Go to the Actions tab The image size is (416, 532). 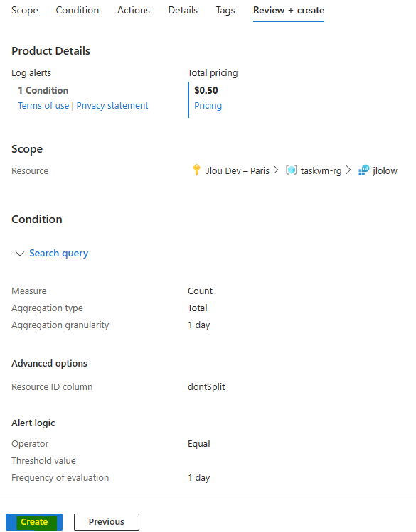tap(134, 10)
